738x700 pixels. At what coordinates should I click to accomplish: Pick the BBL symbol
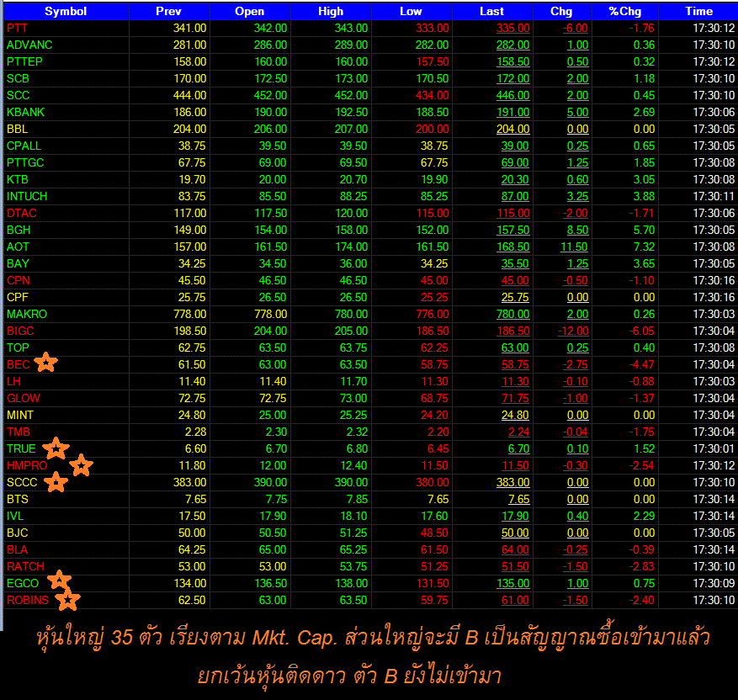click(x=18, y=130)
